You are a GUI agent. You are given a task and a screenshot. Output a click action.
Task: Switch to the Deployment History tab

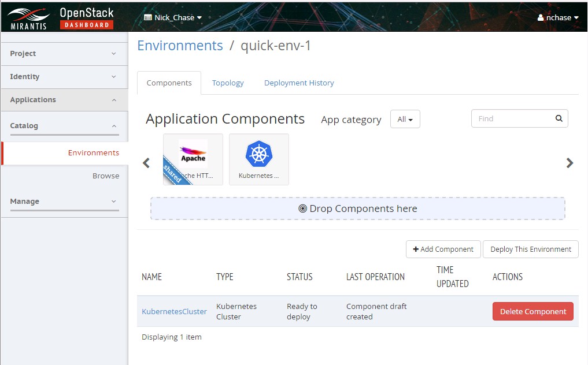[x=299, y=83]
